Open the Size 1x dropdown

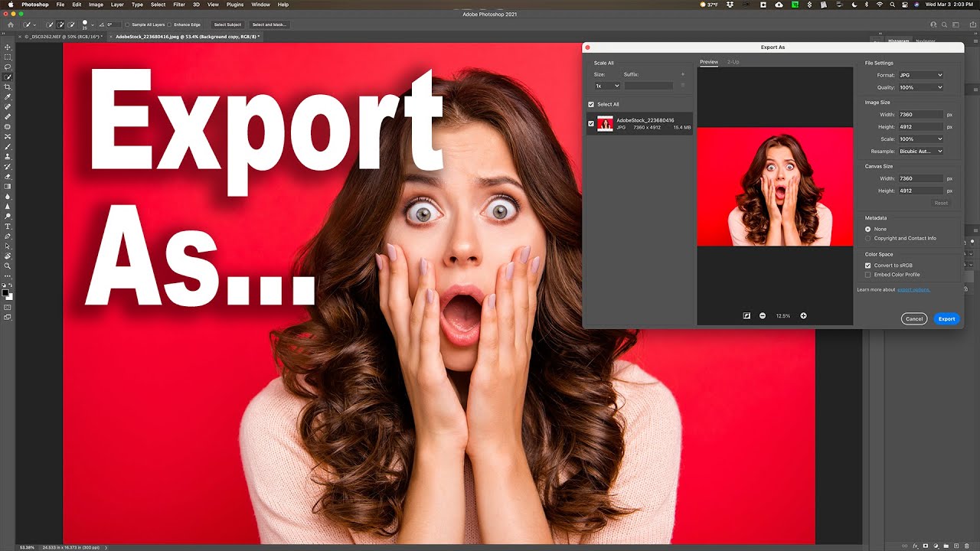[607, 86]
